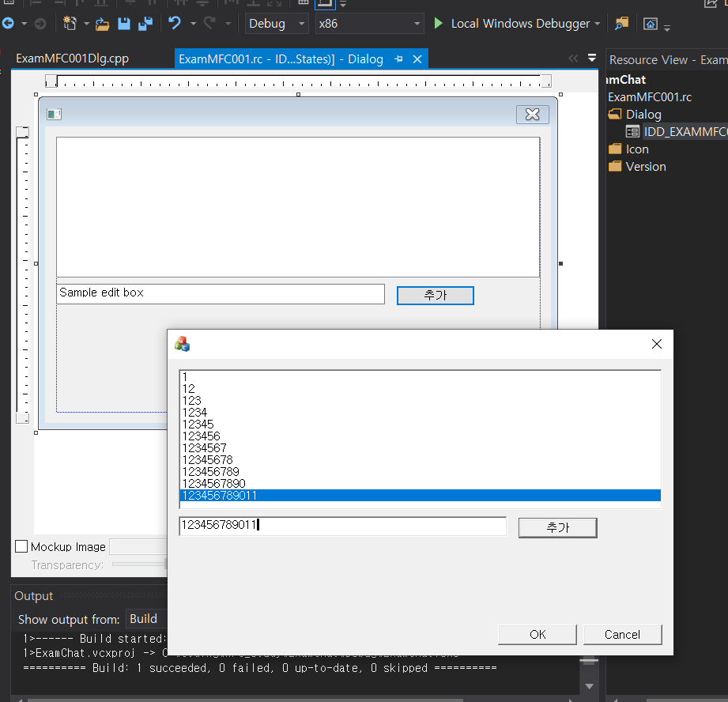
Task: Click the Undo arrow icon
Action: 175,23
